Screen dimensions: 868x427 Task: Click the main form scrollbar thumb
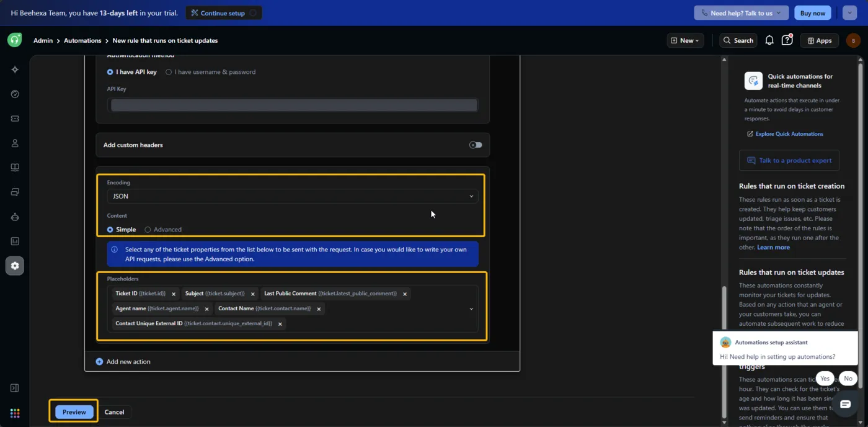(x=724, y=352)
